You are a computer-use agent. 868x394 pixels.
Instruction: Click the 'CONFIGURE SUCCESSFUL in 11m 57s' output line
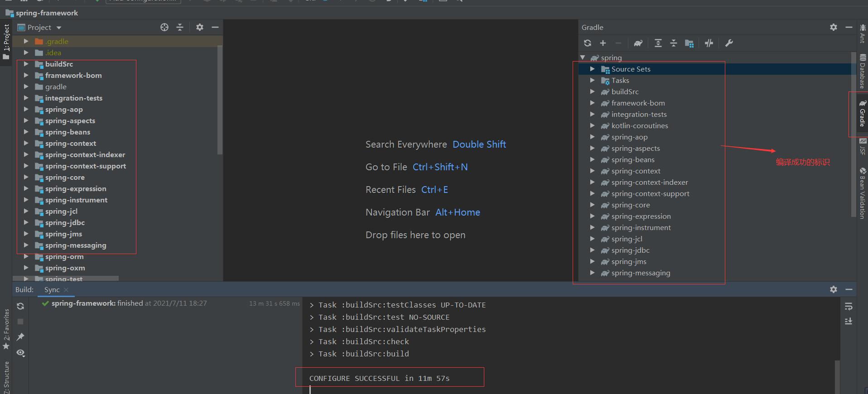(x=380, y=378)
